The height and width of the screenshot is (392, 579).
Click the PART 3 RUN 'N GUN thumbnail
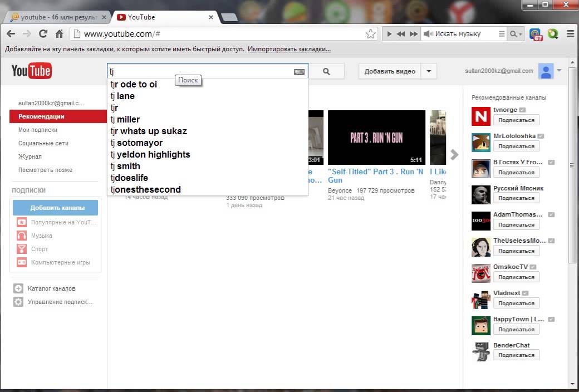click(x=376, y=138)
